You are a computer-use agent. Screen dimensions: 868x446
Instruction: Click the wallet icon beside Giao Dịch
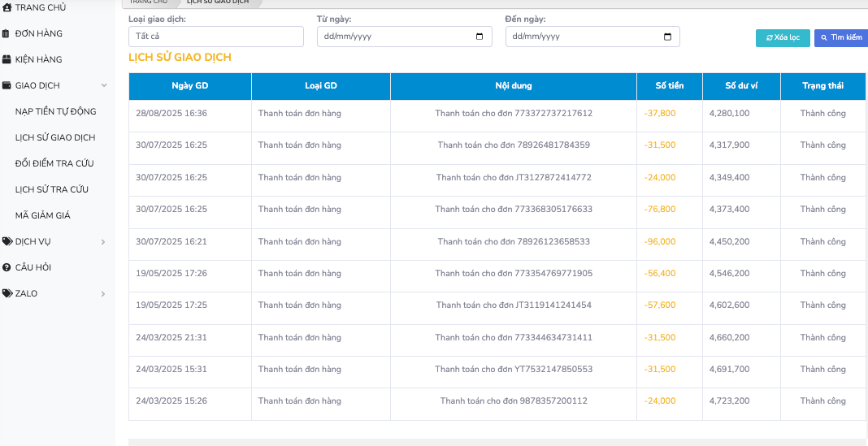click(7, 85)
